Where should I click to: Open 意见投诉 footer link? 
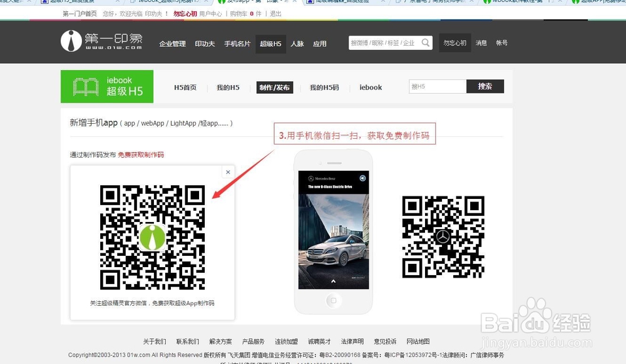(385, 341)
